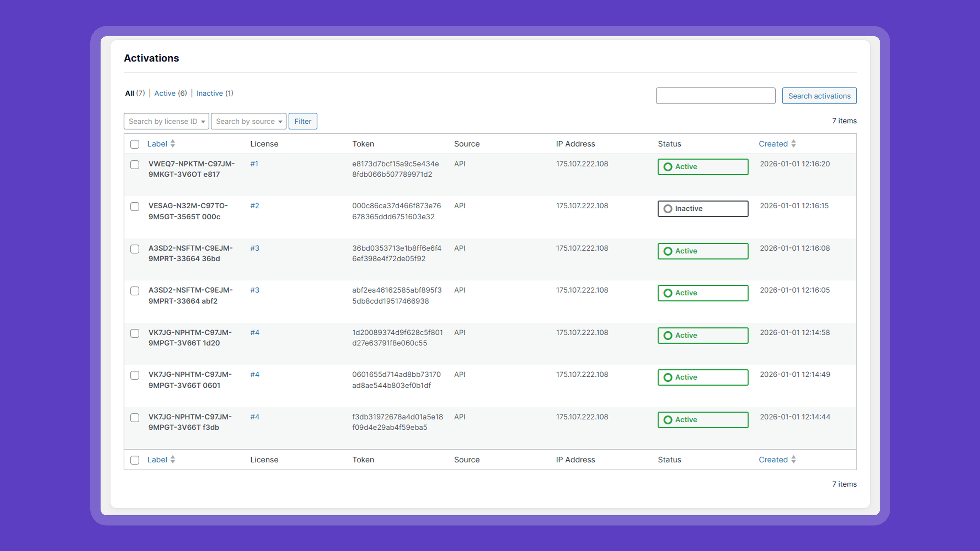The width and height of the screenshot is (980, 551).
Task: Click Active badge on the 36bd activation row
Action: [702, 251]
